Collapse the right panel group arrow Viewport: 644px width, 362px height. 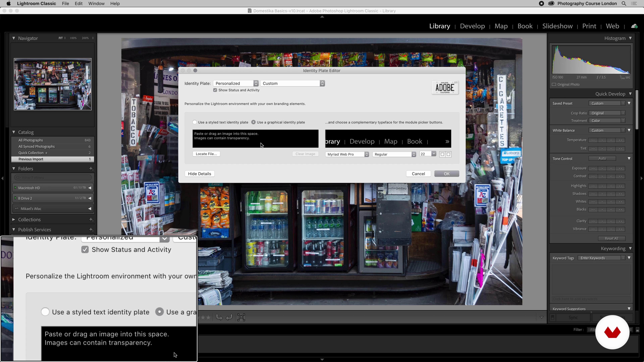pyautogui.click(x=641, y=178)
